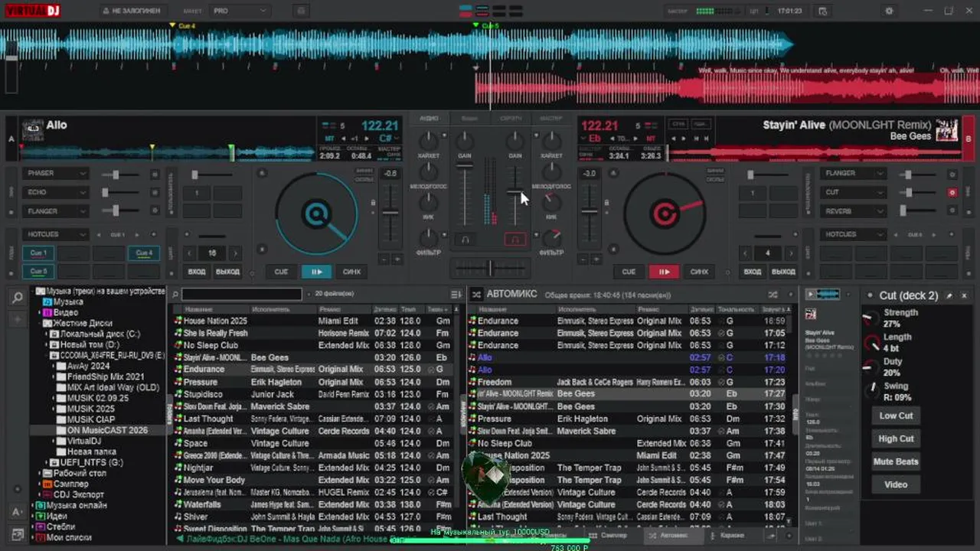
Task: Open the HOTCUES dropdown on deck B
Action: point(854,234)
